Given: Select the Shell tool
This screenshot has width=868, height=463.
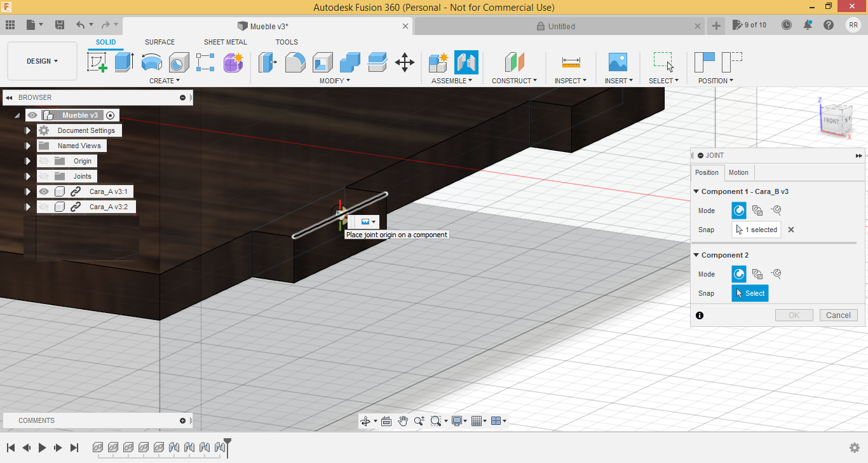Looking at the screenshot, I should click(x=323, y=62).
